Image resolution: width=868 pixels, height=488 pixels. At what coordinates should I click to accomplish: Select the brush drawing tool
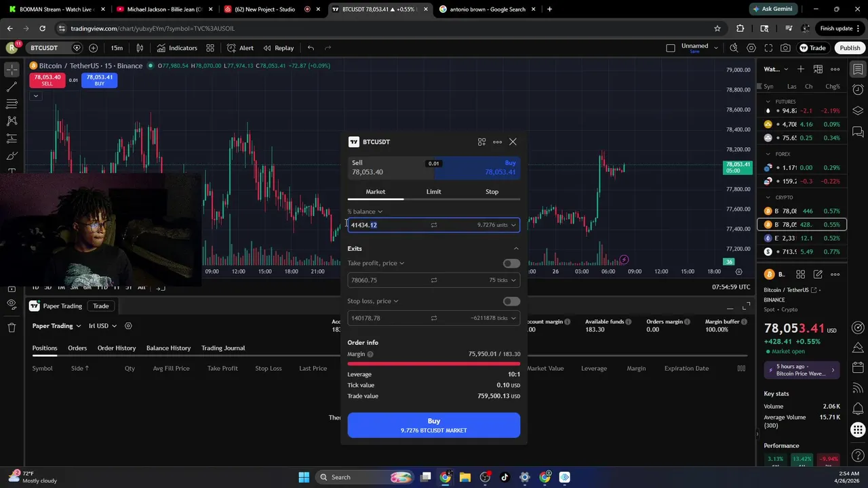(x=12, y=155)
